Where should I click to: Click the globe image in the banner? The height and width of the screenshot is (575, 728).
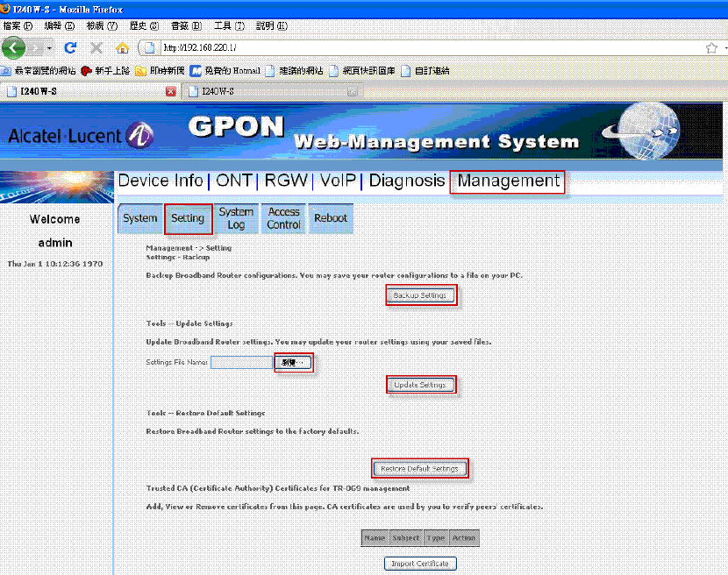tap(647, 131)
